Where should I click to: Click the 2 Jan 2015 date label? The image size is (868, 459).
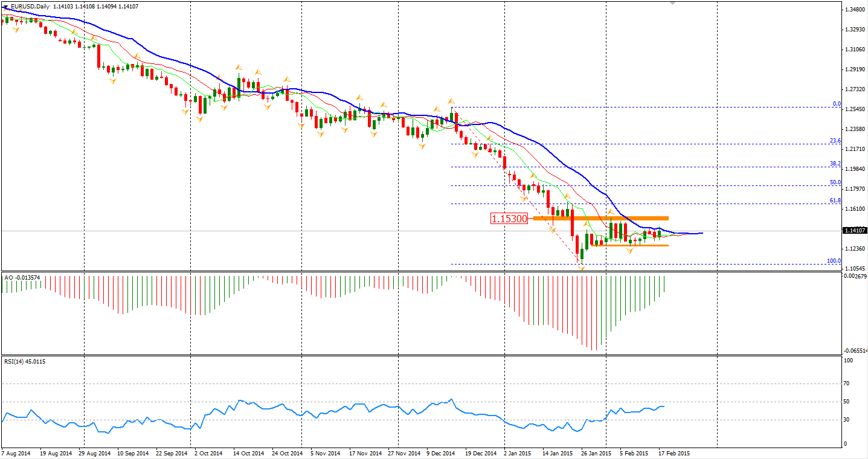coord(518,452)
